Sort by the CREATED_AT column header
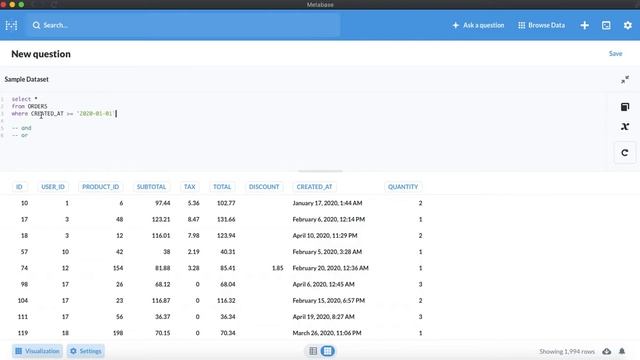This screenshot has width=640, height=360. tap(314, 187)
